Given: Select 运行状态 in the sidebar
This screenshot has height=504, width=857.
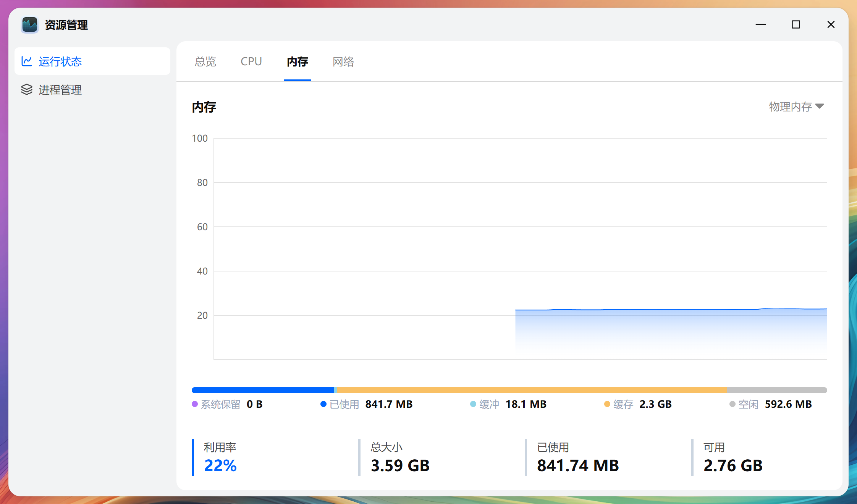Looking at the screenshot, I should [60, 61].
